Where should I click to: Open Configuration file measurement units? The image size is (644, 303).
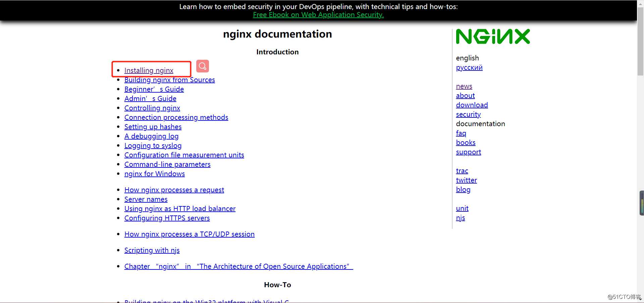[184, 155]
